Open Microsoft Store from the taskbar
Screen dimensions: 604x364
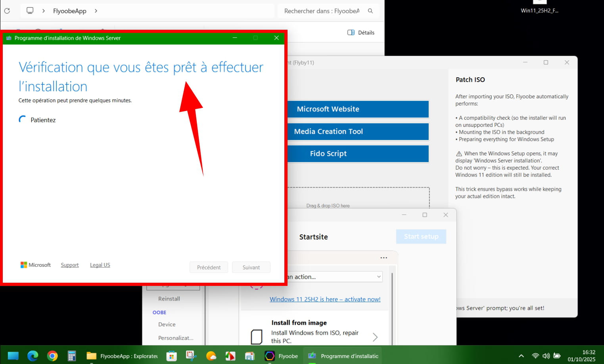(171, 356)
